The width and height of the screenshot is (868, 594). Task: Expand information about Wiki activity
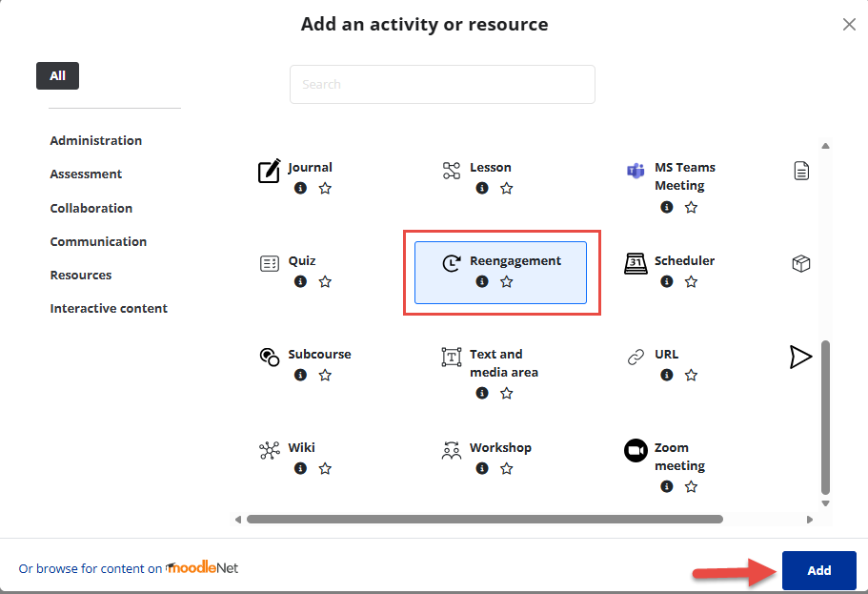click(300, 469)
